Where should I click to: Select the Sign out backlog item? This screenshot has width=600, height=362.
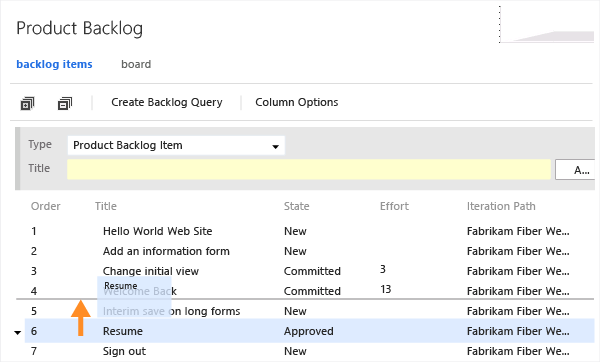pyautogui.click(x=124, y=351)
